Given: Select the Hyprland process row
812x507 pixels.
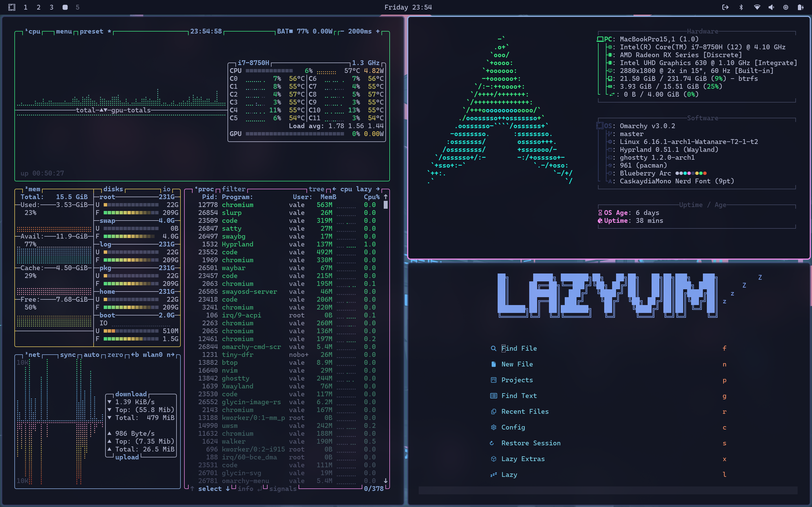Looking at the screenshot, I should [x=237, y=244].
